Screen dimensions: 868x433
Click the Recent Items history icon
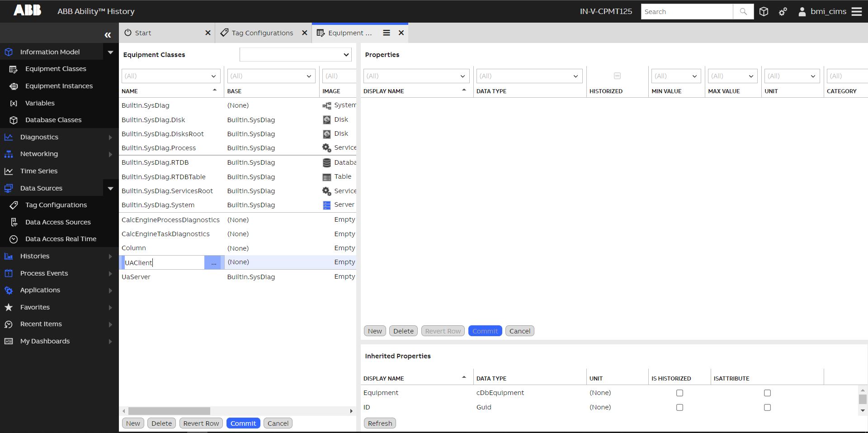tap(9, 324)
